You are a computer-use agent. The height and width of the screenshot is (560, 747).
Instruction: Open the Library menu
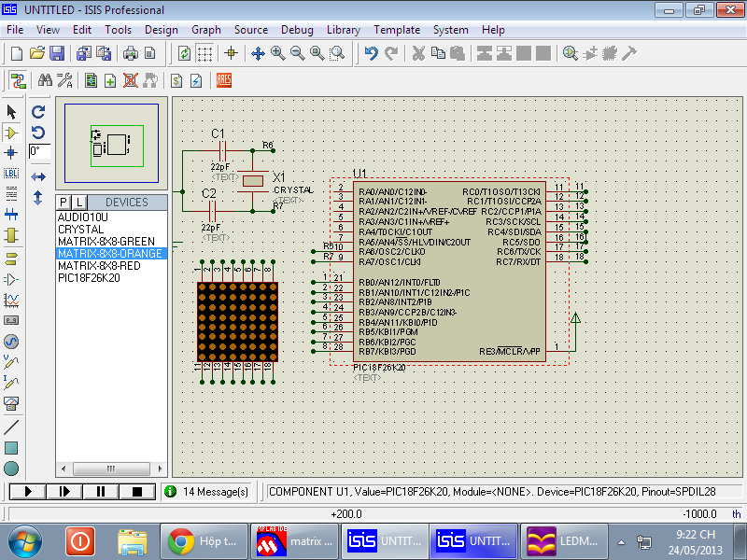(x=344, y=30)
